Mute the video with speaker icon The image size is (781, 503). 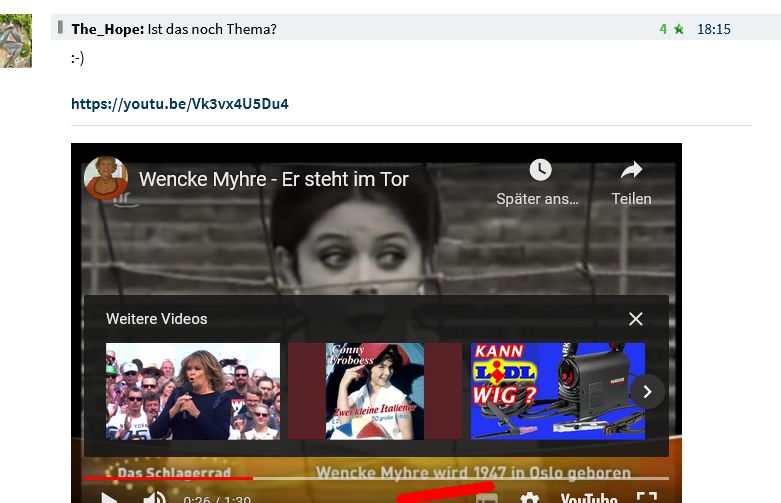[x=155, y=498]
